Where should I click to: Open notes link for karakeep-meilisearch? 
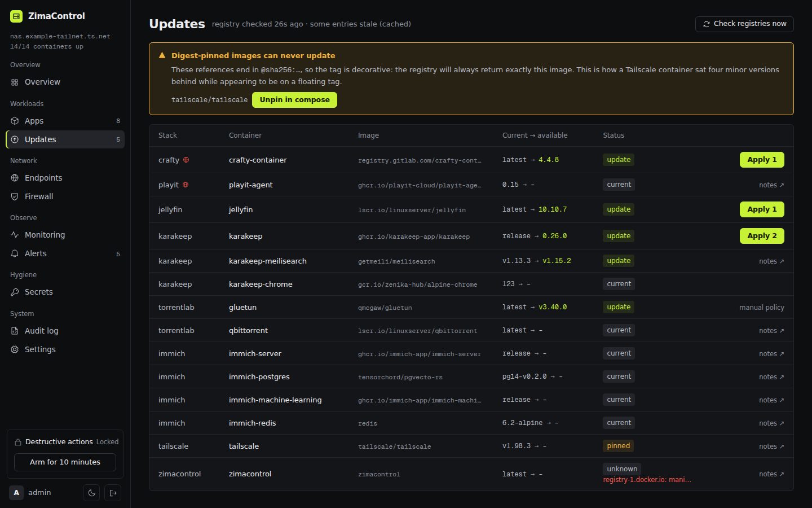point(771,261)
